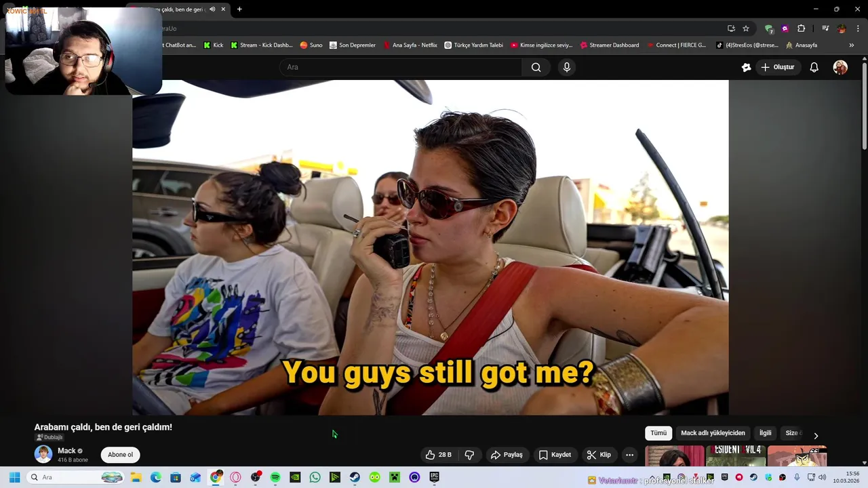Click the Abone ol subscribe button
The height and width of the screenshot is (488, 868).
pos(120,455)
